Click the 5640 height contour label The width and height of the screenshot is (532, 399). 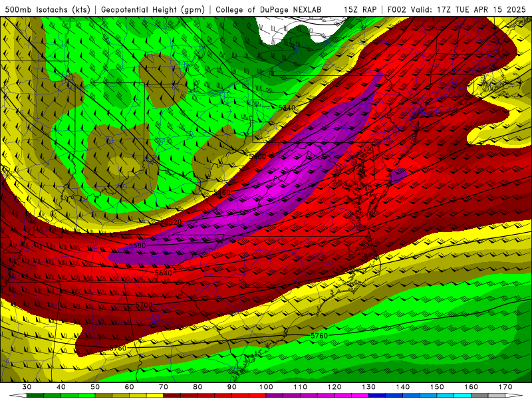click(x=163, y=273)
